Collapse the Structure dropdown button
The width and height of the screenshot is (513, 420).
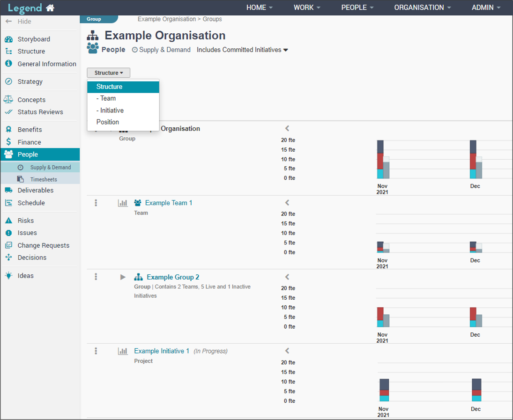point(108,73)
